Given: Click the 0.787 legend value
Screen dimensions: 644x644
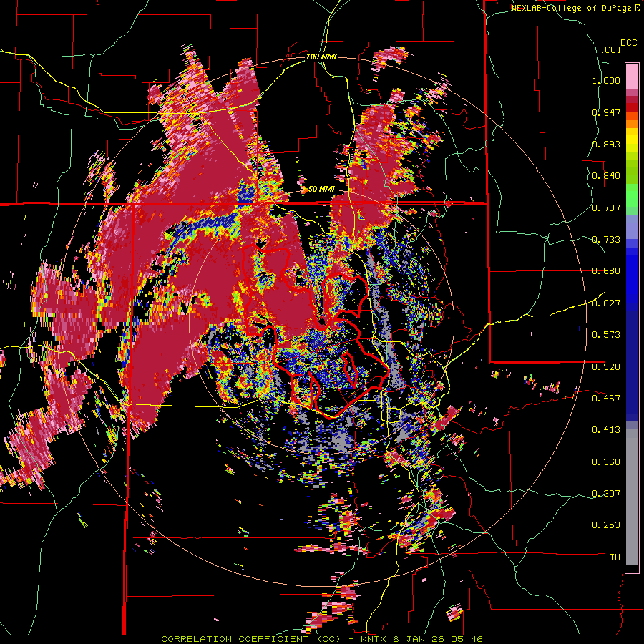Looking at the screenshot, I should (606, 208).
